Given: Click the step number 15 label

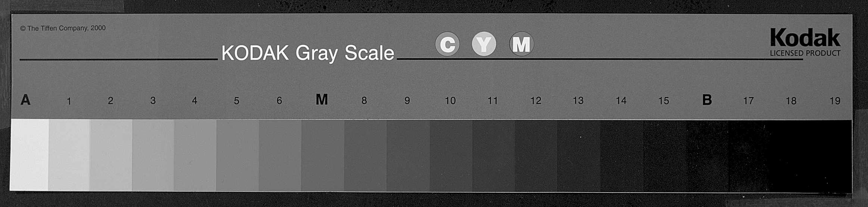Looking at the screenshot, I should pos(664,101).
